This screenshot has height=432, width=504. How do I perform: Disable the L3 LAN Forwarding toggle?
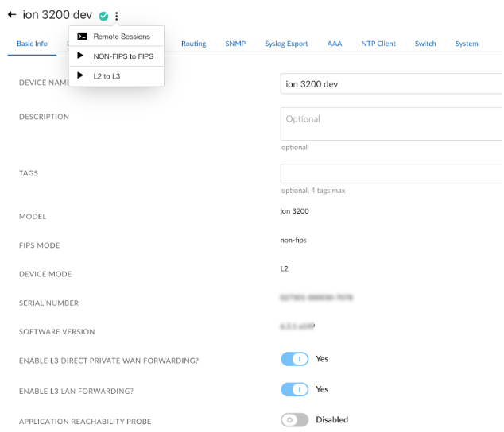click(x=295, y=389)
